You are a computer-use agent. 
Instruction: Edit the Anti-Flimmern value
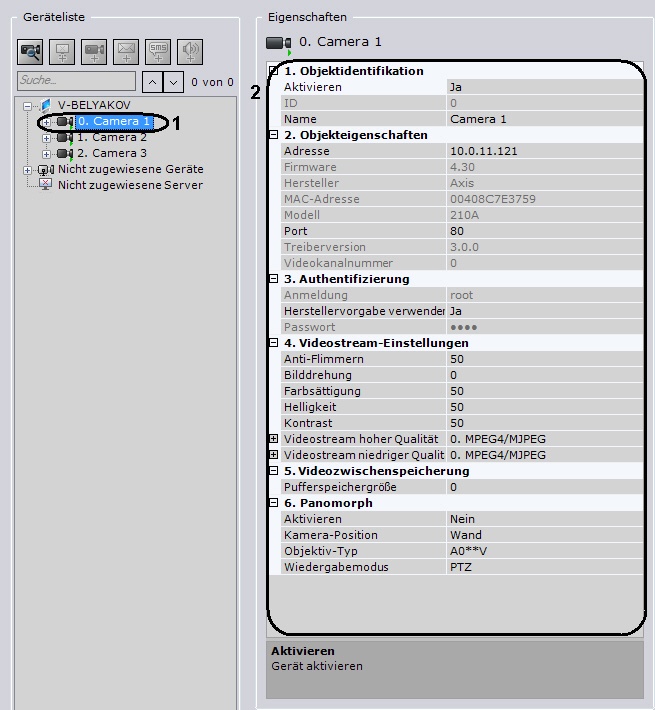(545, 359)
